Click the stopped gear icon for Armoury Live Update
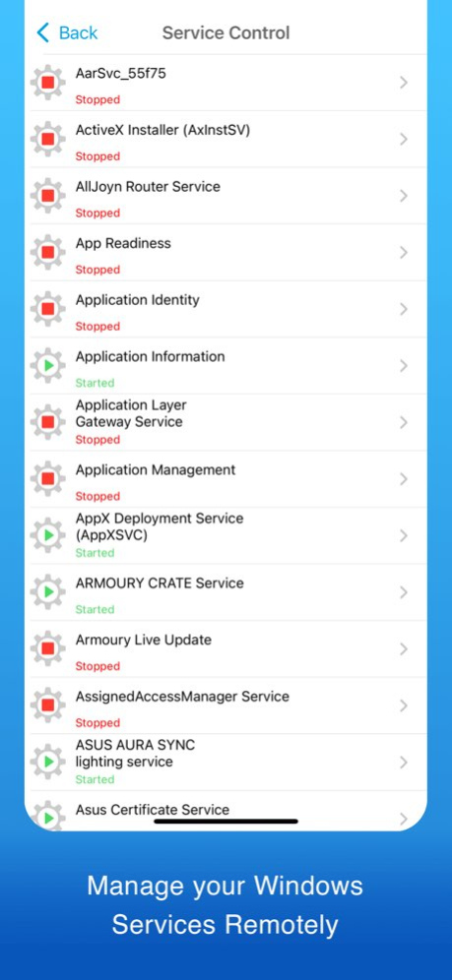The width and height of the screenshot is (452, 980). click(48, 648)
